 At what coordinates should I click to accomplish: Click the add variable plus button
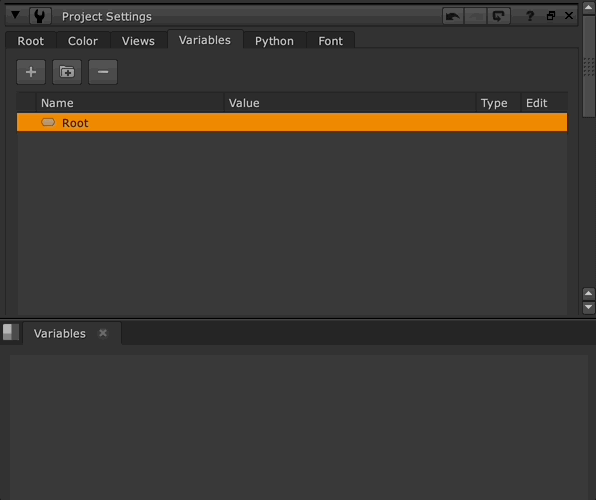pyautogui.click(x=31, y=72)
